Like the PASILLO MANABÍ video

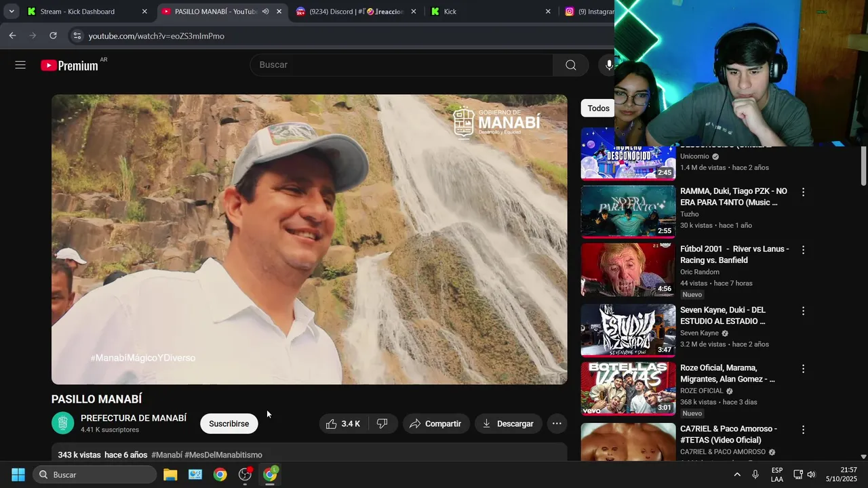(x=343, y=424)
